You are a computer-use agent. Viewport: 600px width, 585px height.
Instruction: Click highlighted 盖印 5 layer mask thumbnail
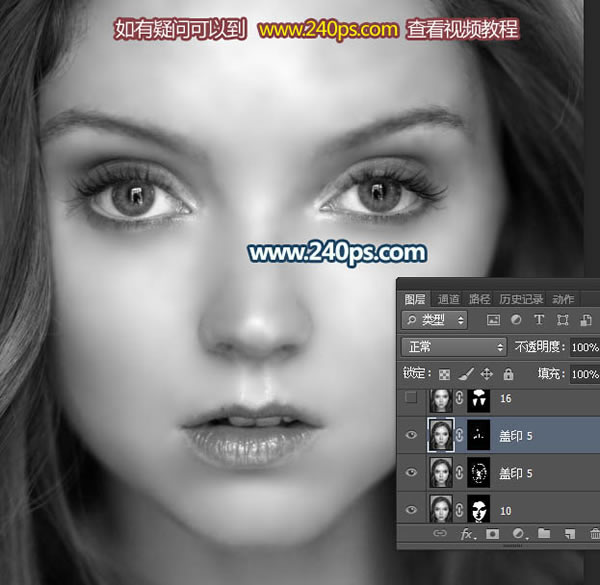click(x=479, y=435)
